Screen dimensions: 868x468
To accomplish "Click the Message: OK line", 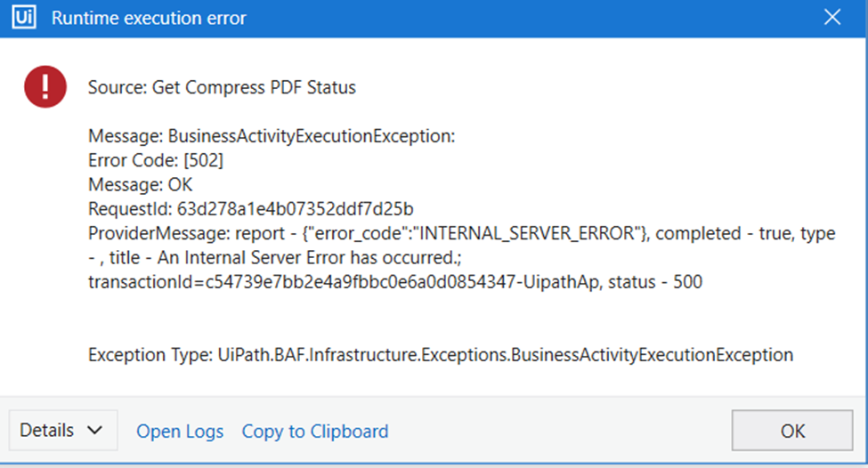I will [x=141, y=185].
